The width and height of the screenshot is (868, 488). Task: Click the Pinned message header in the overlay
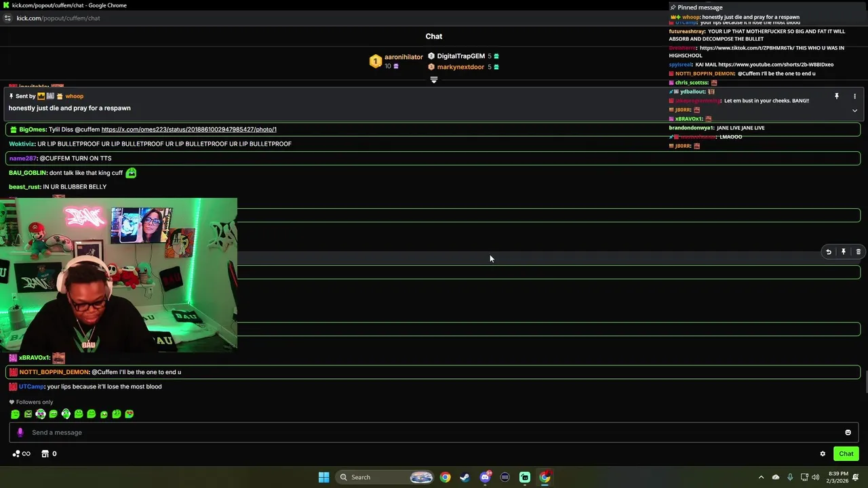click(700, 7)
